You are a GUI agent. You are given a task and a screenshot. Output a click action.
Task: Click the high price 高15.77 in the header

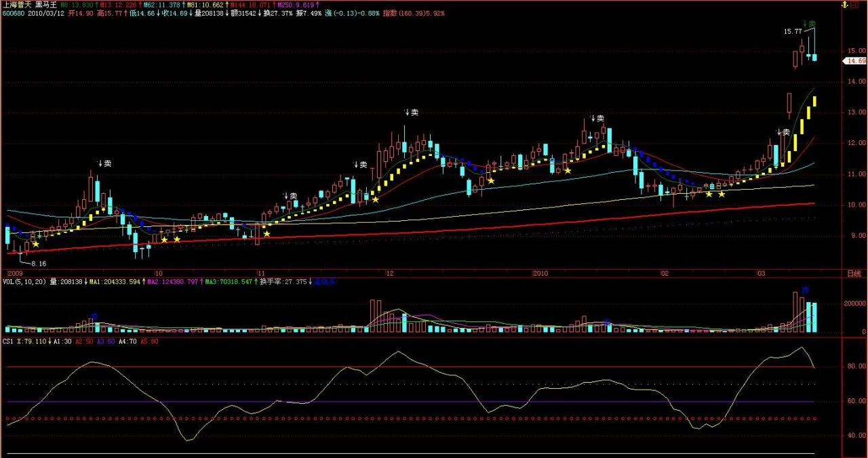point(110,13)
